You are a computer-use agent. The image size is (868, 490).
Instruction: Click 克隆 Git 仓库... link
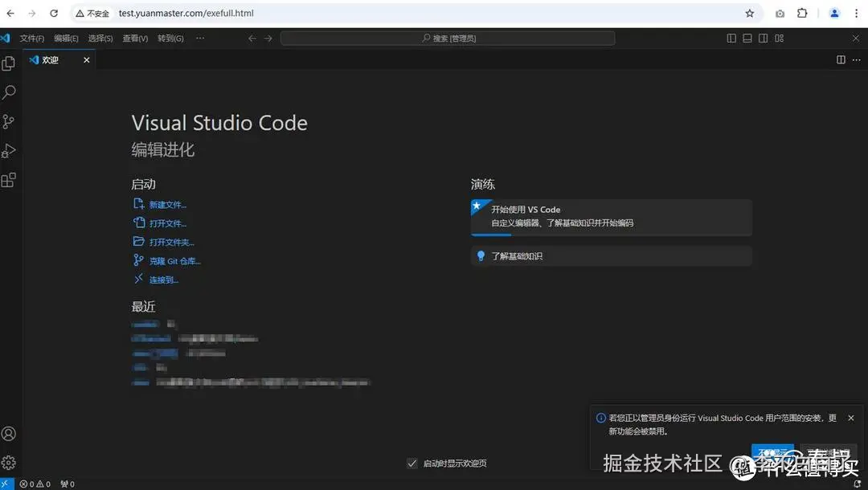pos(175,261)
